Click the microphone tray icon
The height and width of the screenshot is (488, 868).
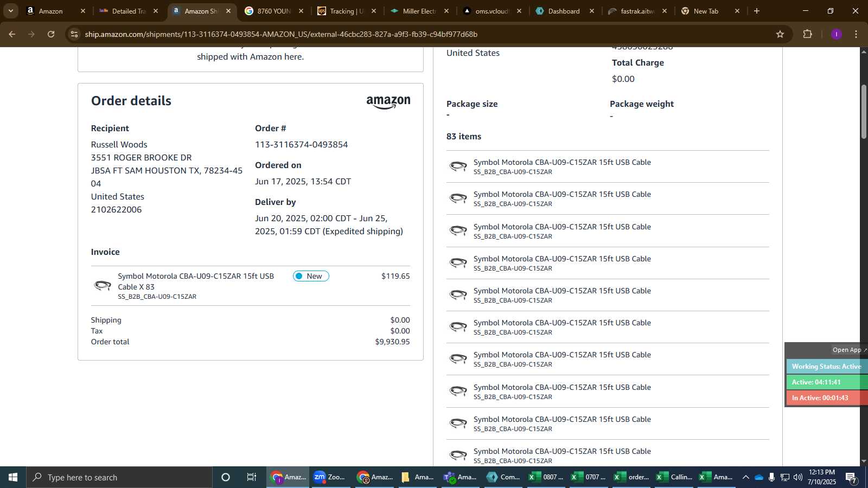coord(771,477)
